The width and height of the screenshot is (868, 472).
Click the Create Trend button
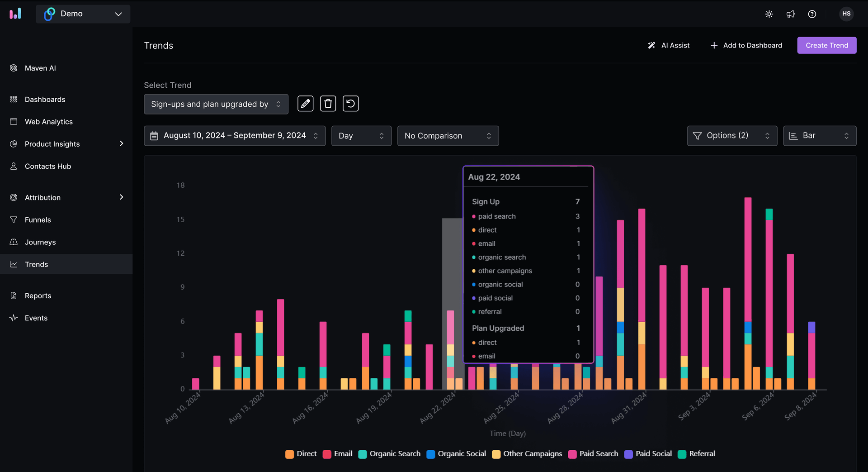[x=827, y=45]
